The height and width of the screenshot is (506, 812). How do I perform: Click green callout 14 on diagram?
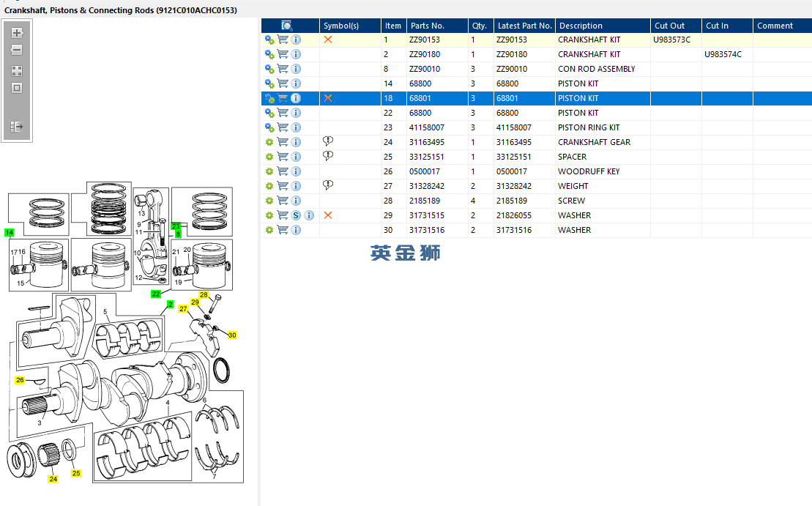coord(9,232)
